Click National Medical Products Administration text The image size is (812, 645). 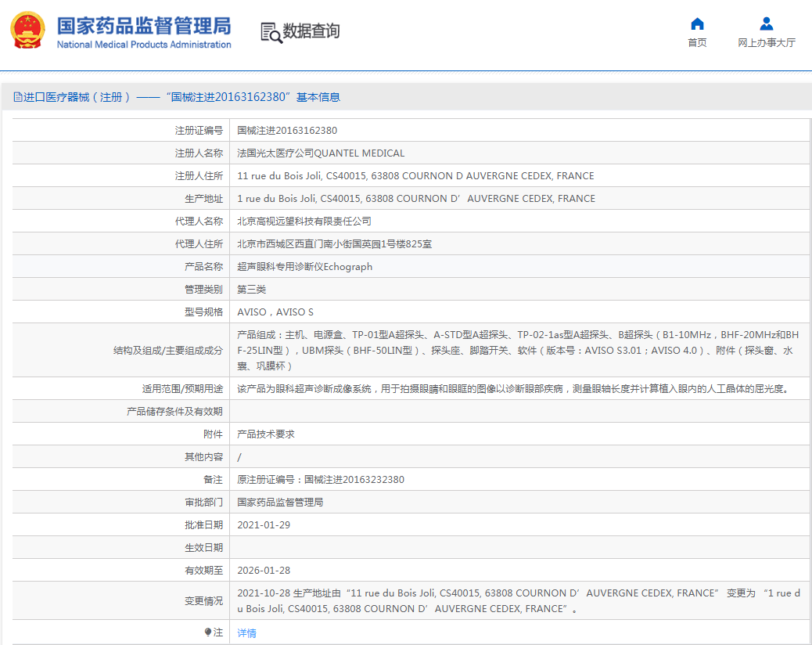144,45
